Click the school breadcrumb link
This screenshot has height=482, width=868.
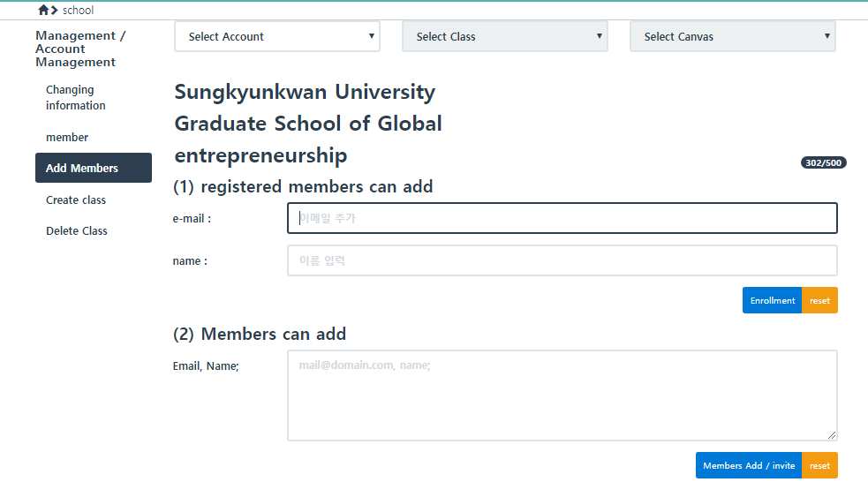[78, 10]
